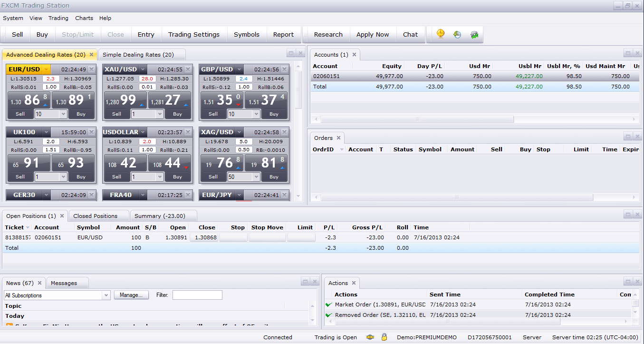
Task: Click the news Filter input field
Action: 197,295
